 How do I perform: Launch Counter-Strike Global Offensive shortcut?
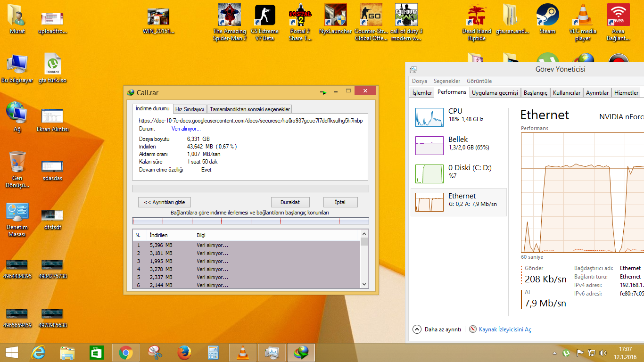(371, 22)
